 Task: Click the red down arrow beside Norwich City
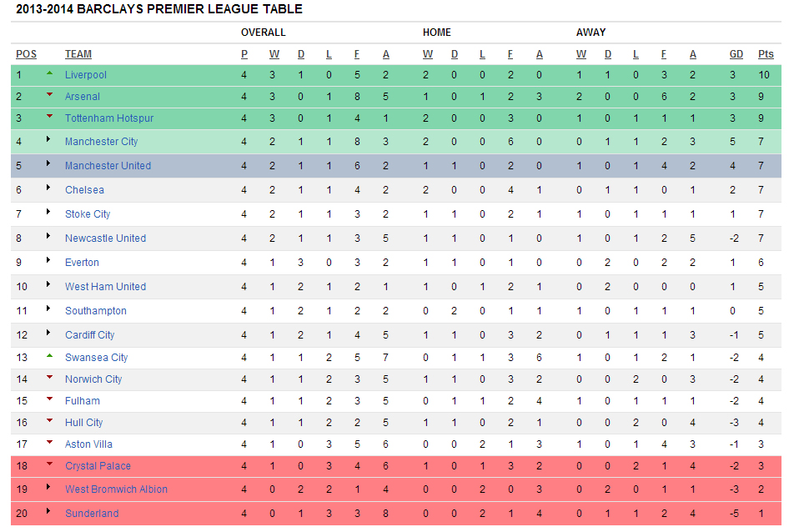click(49, 377)
